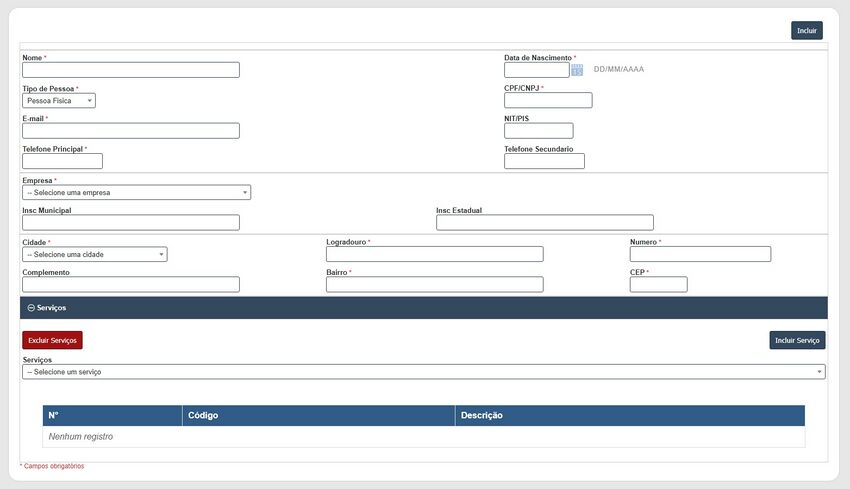Open the Cidade selection dropdown
850x489 pixels.
point(95,254)
